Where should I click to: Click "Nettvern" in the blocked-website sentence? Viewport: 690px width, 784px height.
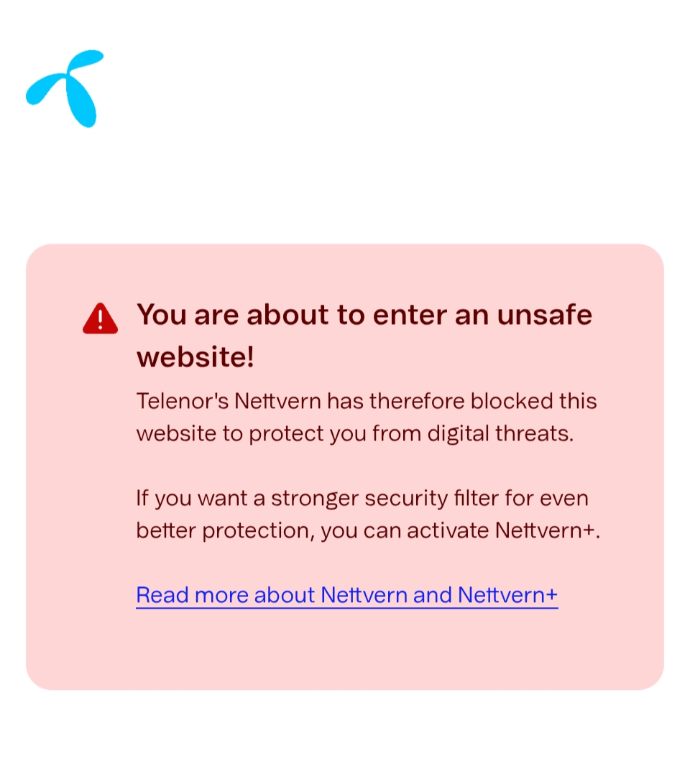pyautogui.click(x=277, y=400)
